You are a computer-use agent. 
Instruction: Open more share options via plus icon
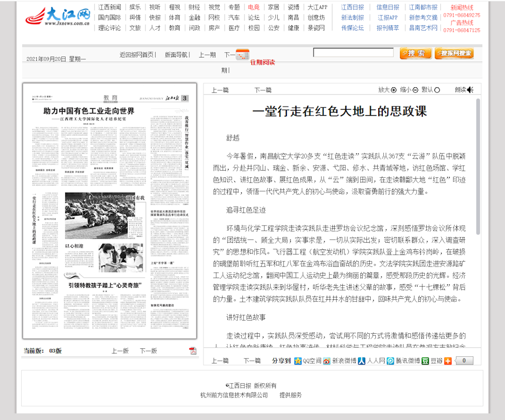pyautogui.click(x=447, y=359)
